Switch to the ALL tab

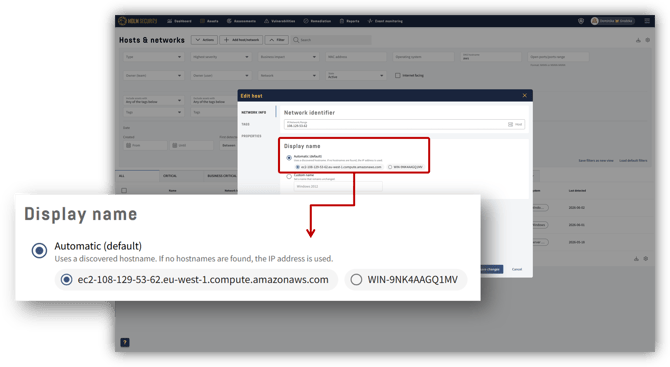coord(137,176)
